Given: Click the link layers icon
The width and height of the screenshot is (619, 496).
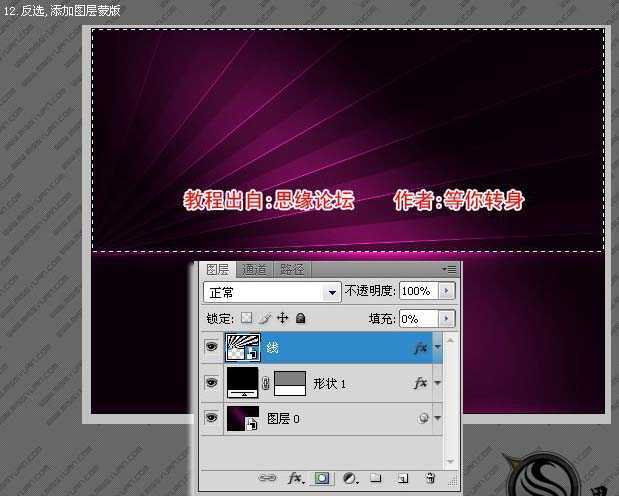Looking at the screenshot, I should [267, 478].
